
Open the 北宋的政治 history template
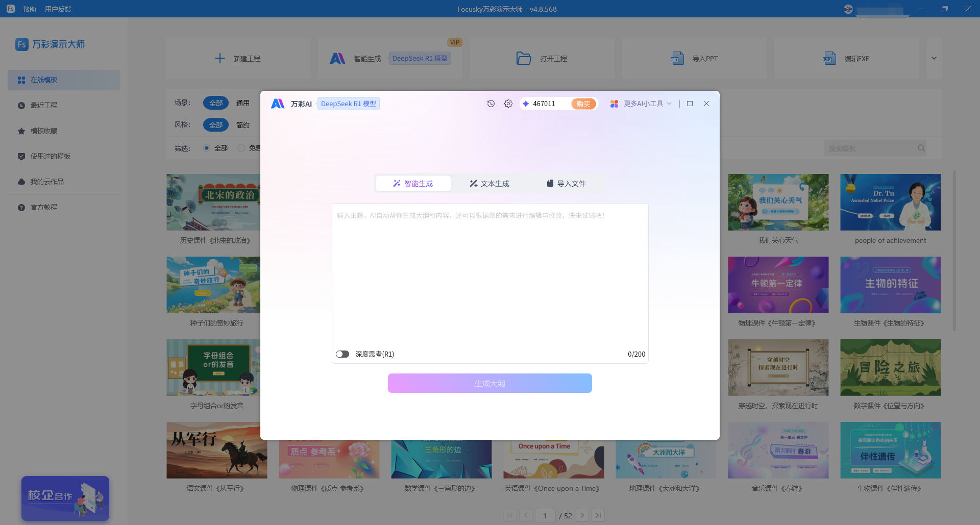213,202
